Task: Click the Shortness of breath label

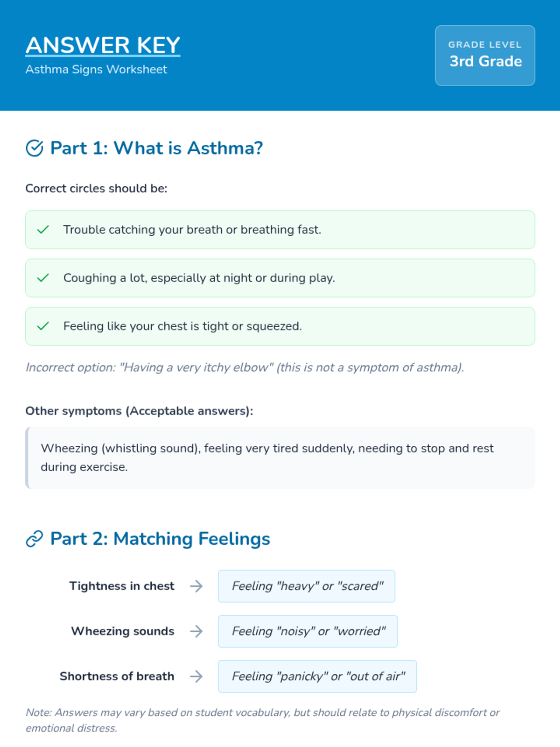Action: [117, 676]
